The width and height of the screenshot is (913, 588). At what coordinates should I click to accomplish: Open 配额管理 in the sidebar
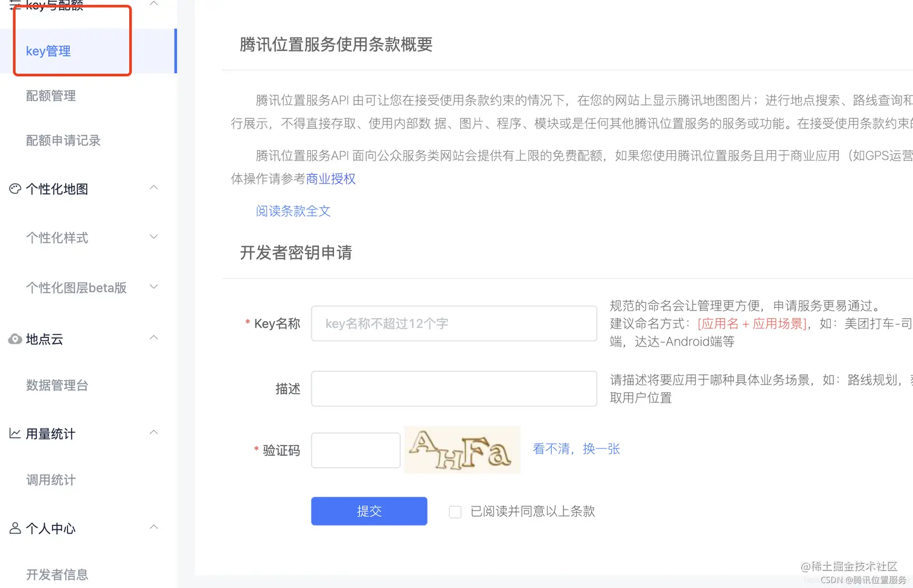pos(51,95)
